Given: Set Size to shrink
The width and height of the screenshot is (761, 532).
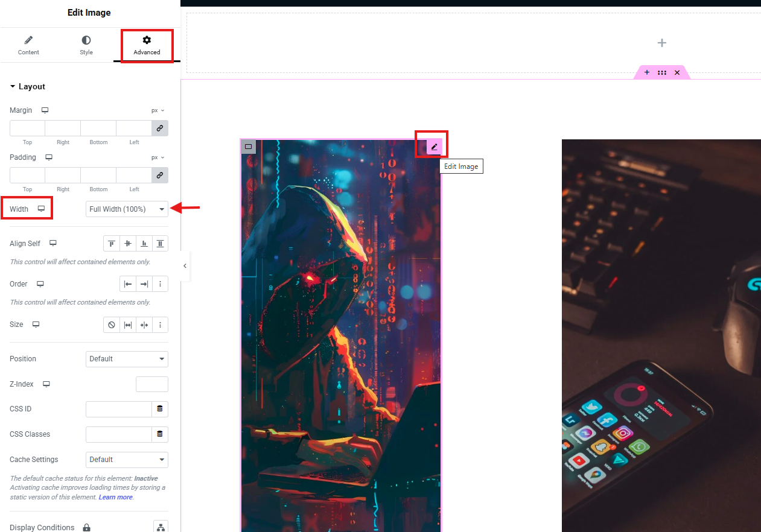Looking at the screenshot, I should coord(144,325).
